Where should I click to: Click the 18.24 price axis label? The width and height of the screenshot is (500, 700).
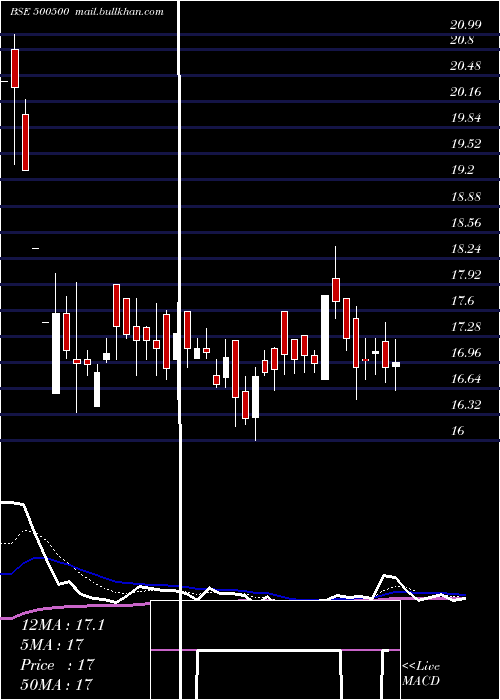click(x=467, y=249)
